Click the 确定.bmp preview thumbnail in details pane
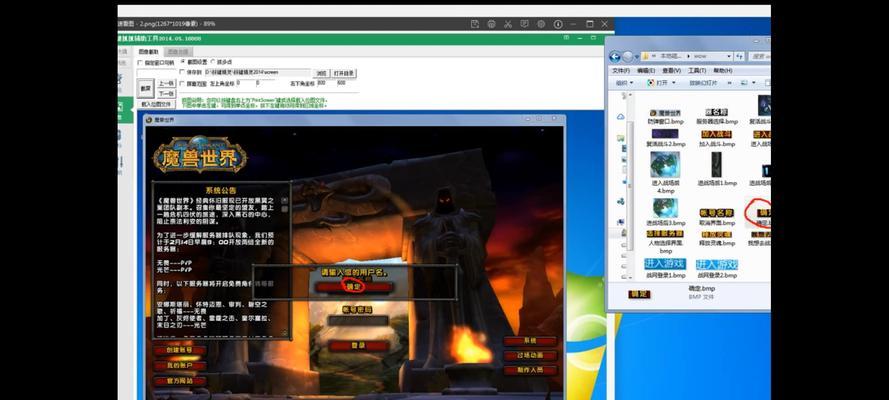The height and width of the screenshot is (400, 889). [640, 294]
